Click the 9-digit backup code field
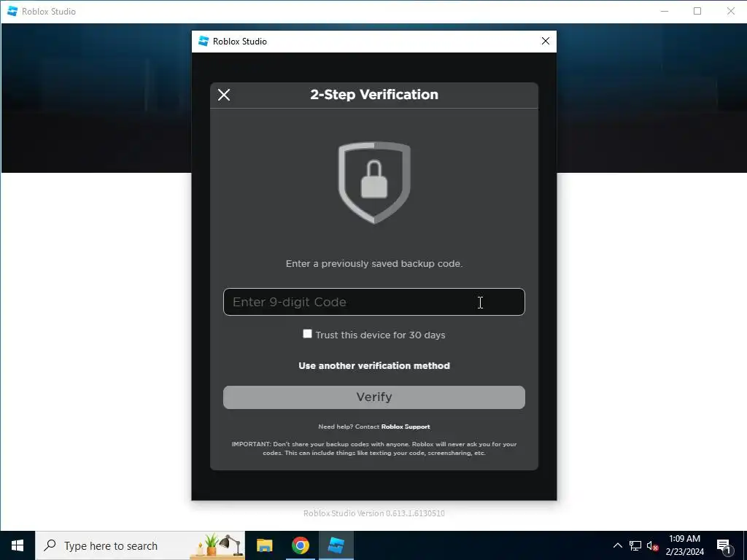Viewport: 747px width, 560px height. (374, 302)
